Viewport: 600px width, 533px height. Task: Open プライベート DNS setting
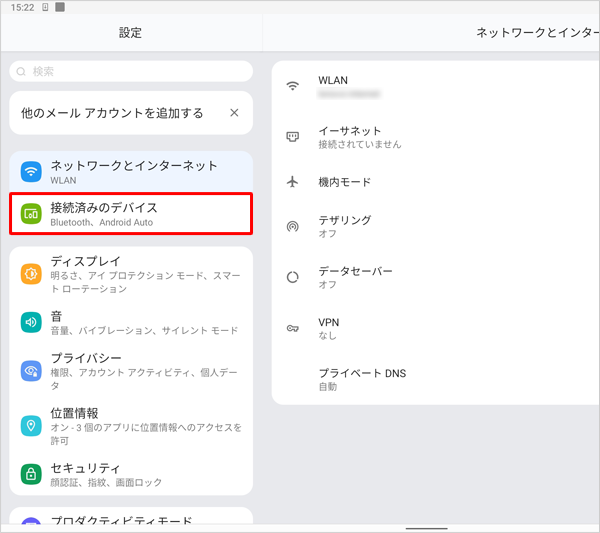[x=435, y=379]
